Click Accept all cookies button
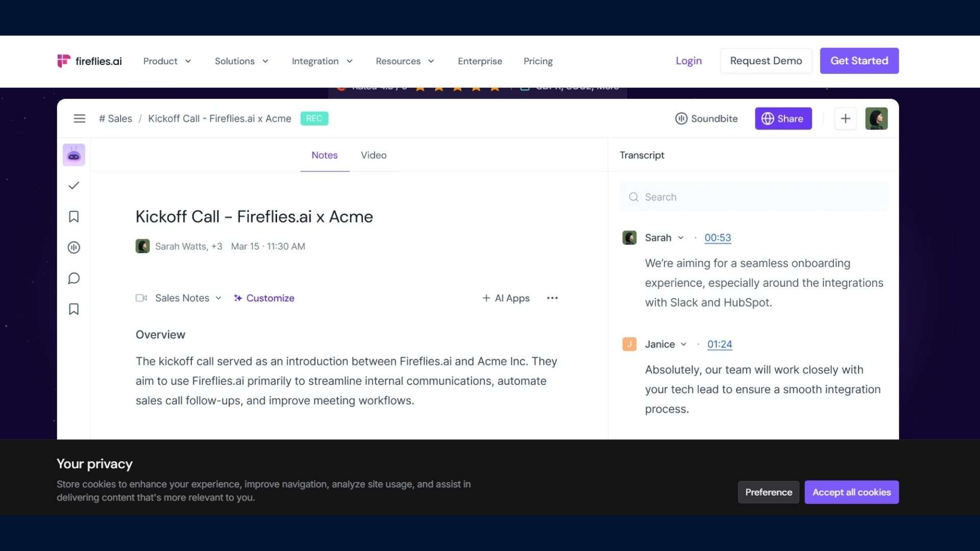Screen dimensions: 980x551 tap(851, 492)
